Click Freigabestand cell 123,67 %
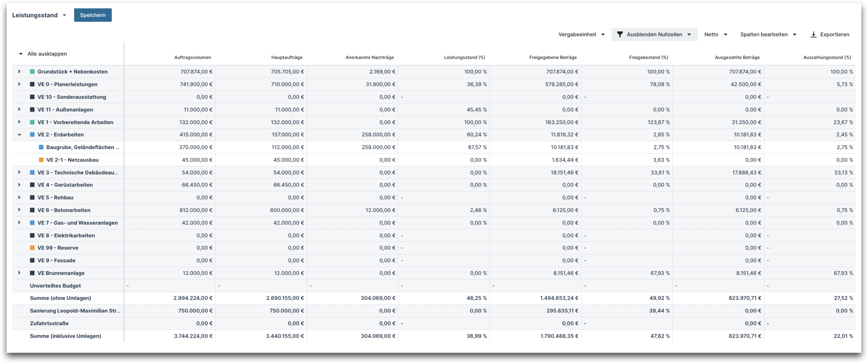Viewport: 868px width, 363px height. click(658, 122)
